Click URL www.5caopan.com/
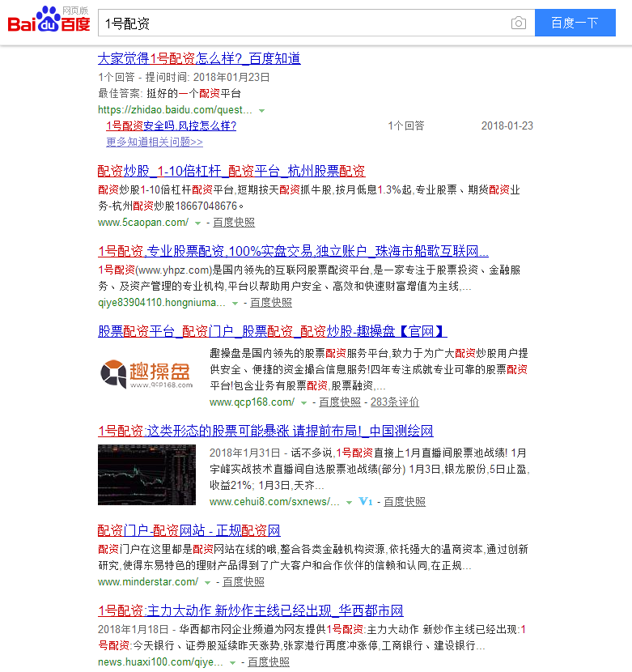Image resolution: width=632 pixels, height=672 pixels. [143, 223]
